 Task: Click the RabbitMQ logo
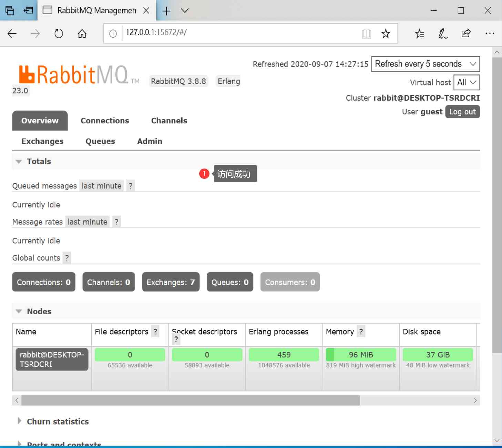(x=79, y=75)
